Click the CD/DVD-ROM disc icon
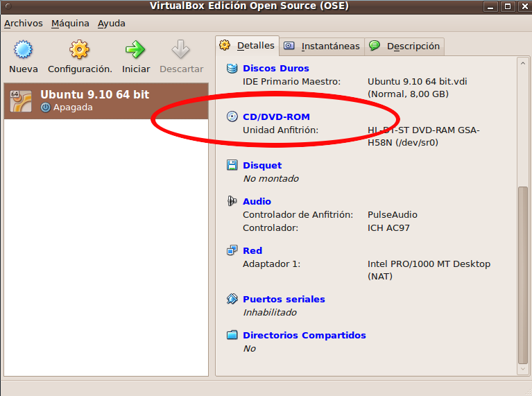This screenshot has height=396, width=532. 232,117
